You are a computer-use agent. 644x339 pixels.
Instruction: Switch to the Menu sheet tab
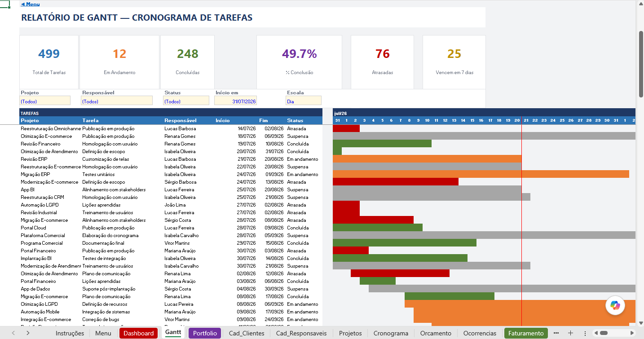[103, 333]
